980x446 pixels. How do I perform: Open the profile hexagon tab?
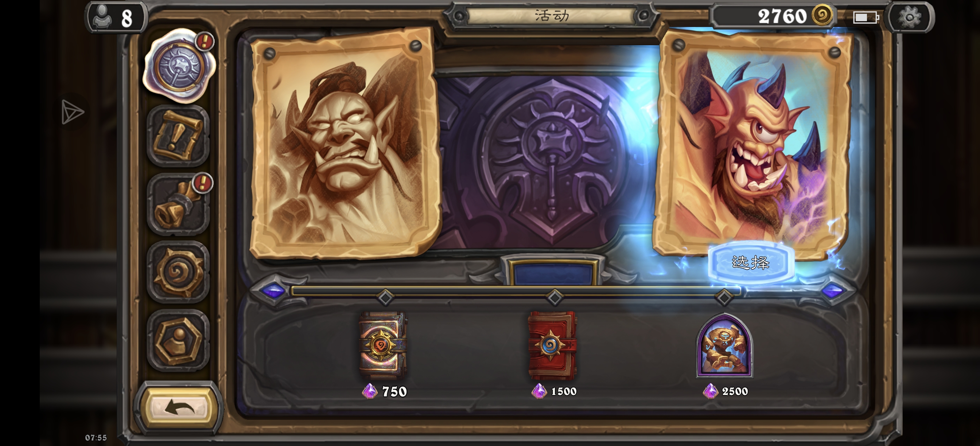point(178,340)
